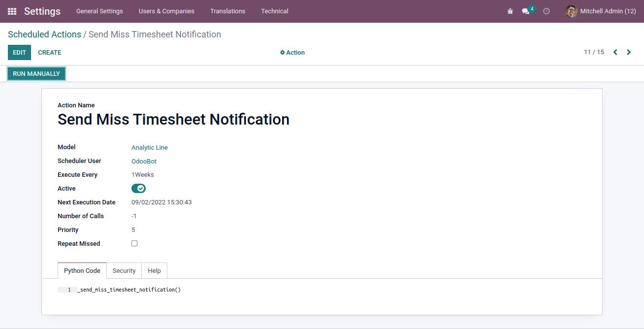The width and height of the screenshot is (644, 329).
Task: Click the 11 / 15 pager counter
Action: click(x=594, y=52)
